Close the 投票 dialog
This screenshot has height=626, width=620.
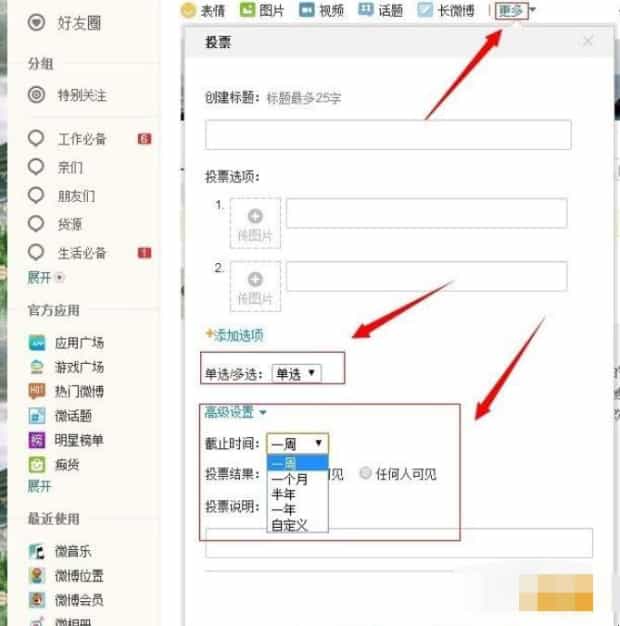pyautogui.click(x=588, y=41)
